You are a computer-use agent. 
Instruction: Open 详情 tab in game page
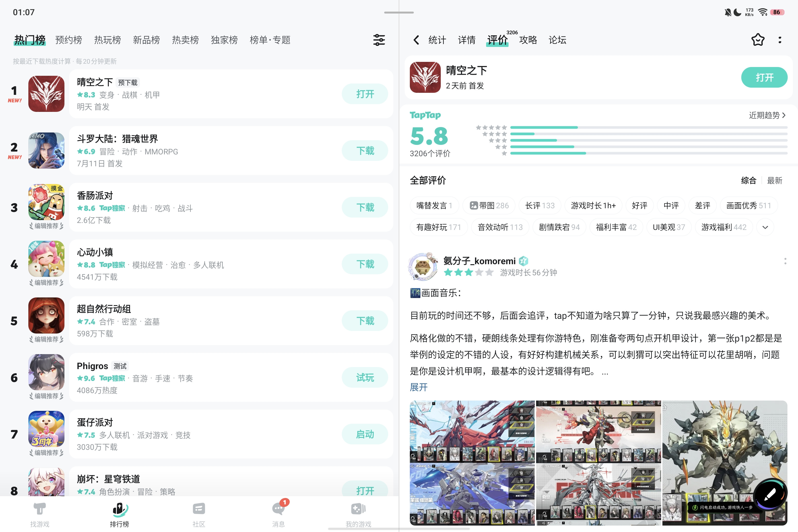point(467,40)
